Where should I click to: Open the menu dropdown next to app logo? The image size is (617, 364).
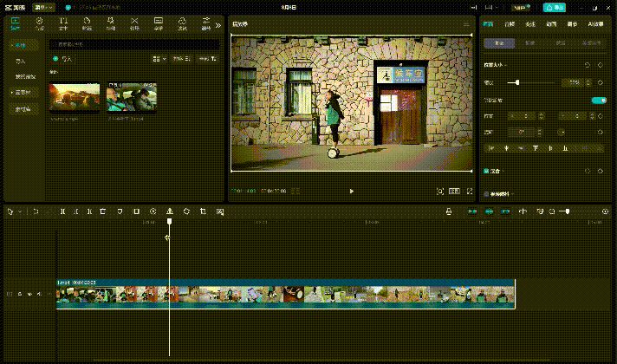coord(43,7)
